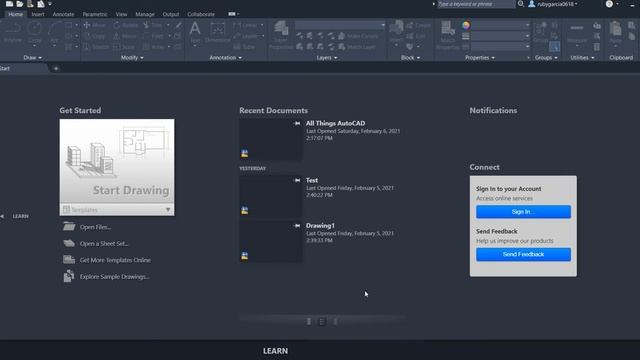Select the Dimension tool in Annotation panel
Viewport: 640px width, 360px height.
coord(218,32)
